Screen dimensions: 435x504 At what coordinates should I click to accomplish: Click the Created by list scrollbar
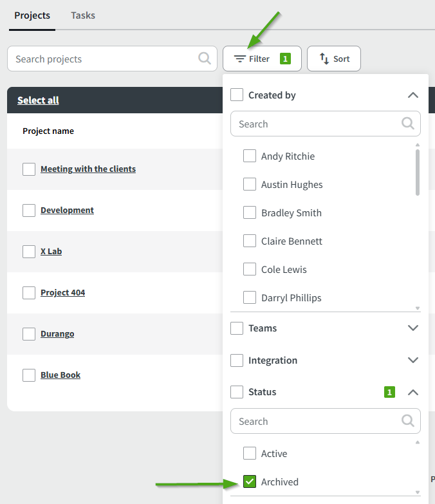pos(418,172)
